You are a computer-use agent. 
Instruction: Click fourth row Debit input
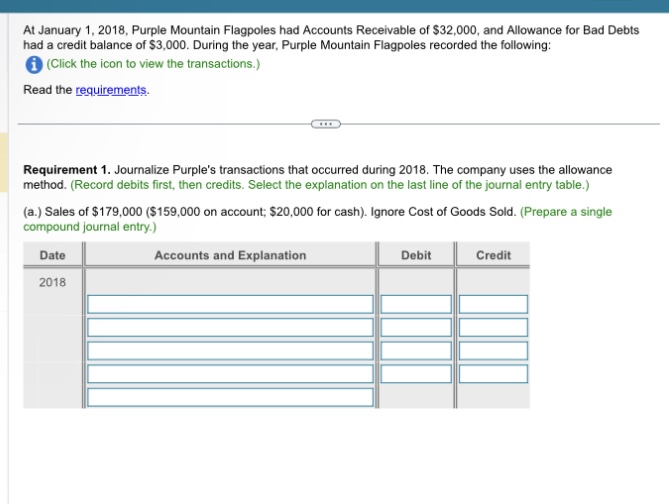(416, 373)
